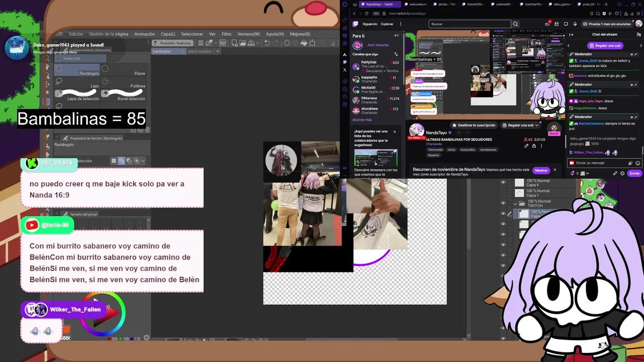Screen dimensions: 644x362
Task: Click the Mostrar button in November recap
Action: pos(541,170)
